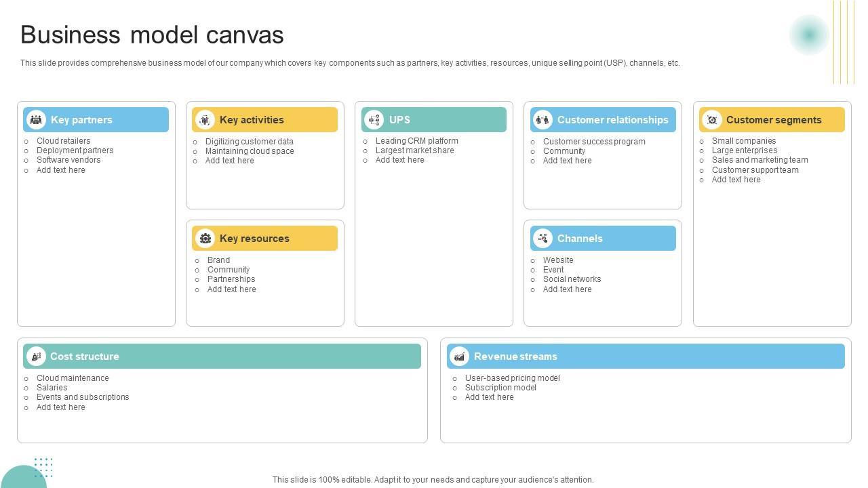This screenshot has height=488, width=868.
Task: Click the Revenue streams chart icon
Action: (459, 357)
